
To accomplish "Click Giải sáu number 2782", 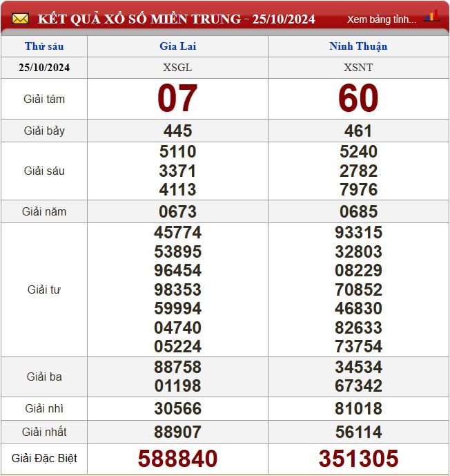I will coord(358,171).
